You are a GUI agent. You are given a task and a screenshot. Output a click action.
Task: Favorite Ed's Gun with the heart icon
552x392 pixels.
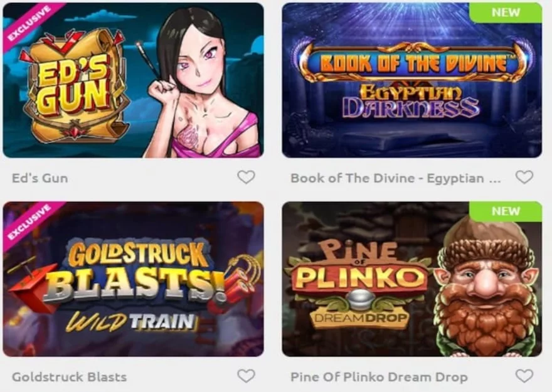point(246,177)
